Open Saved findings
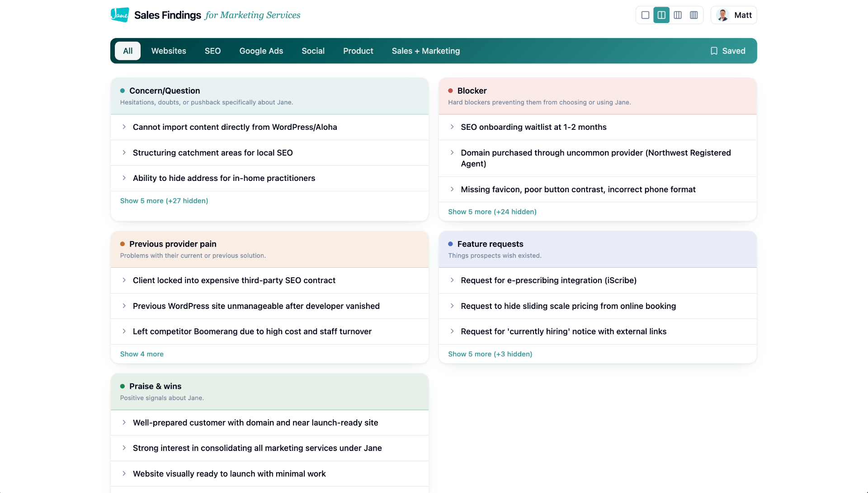The height and width of the screenshot is (493, 868). (727, 51)
